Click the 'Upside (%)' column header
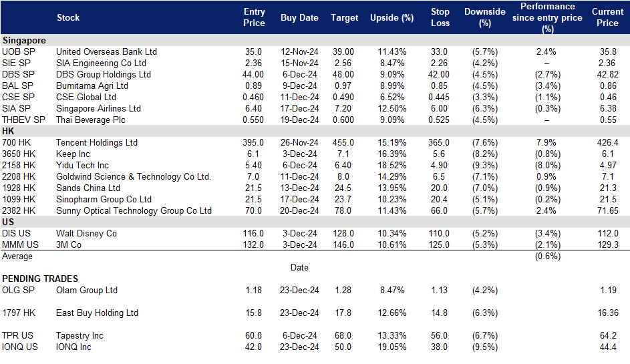630x364 pixels. [x=391, y=17]
